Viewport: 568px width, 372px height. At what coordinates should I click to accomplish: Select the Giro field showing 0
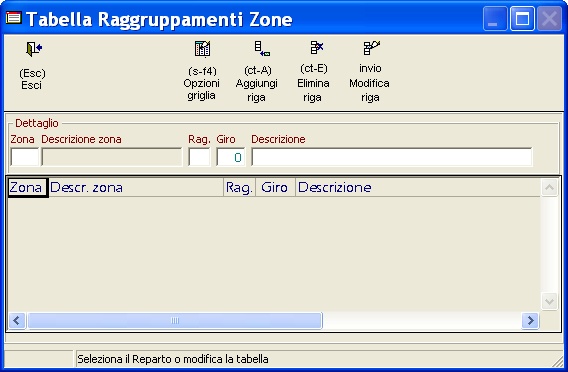click(231, 157)
